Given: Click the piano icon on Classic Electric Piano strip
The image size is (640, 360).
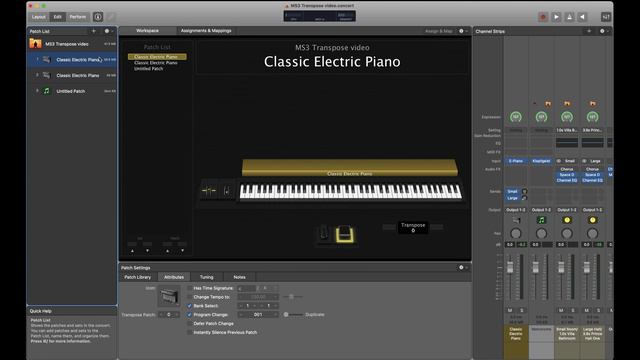Looking at the screenshot, I should click(x=516, y=220).
